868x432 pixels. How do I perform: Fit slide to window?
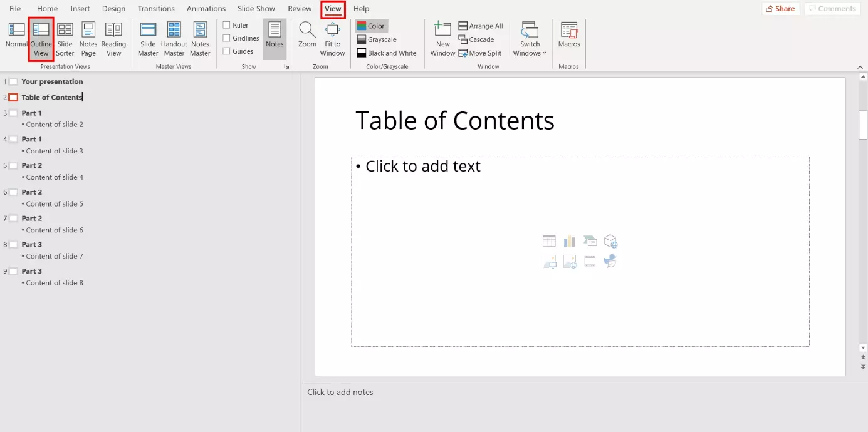tap(332, 39)
